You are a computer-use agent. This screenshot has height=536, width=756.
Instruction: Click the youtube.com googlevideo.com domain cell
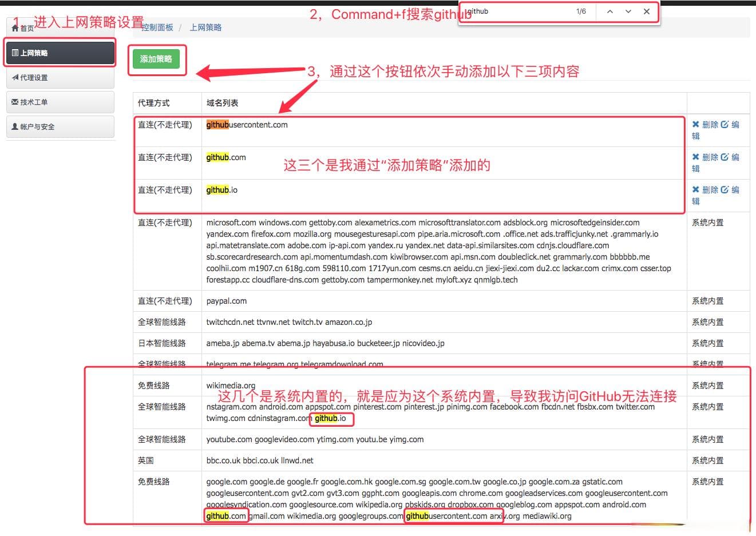click(x=444, y=439)
